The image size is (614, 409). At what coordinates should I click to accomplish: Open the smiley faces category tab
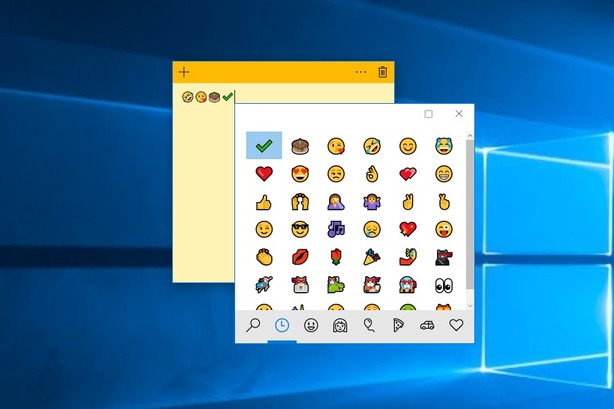point(311,325)
